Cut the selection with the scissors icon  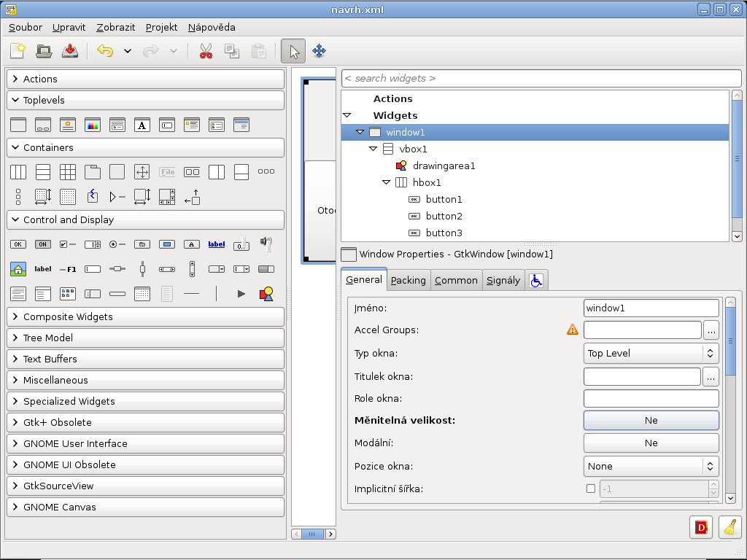point(206,51)
